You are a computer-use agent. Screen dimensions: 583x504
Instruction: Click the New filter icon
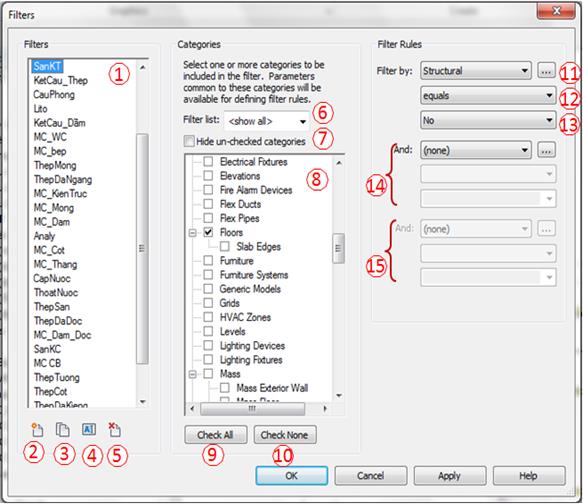(37, 430)
